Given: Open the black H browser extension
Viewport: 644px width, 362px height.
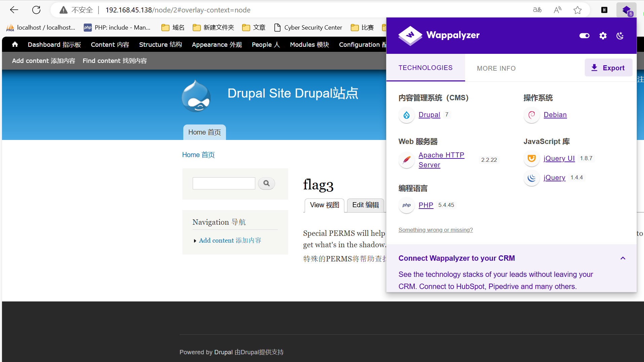Looking at the screenshot, I should (604, 10).
